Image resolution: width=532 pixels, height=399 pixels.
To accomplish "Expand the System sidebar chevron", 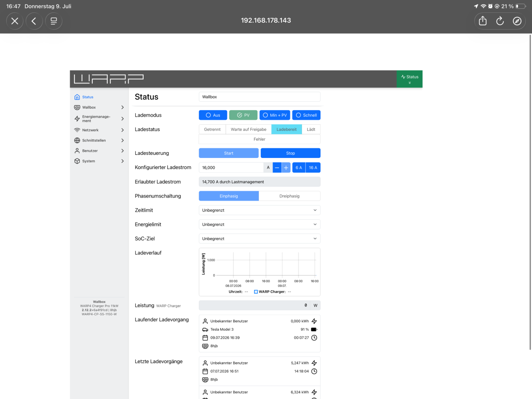I will [x=122, y=161].
